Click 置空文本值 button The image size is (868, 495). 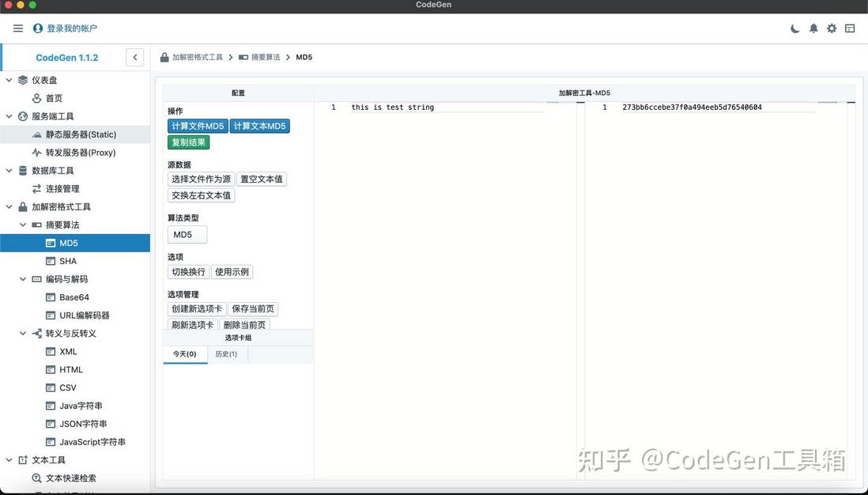[262, 179]
